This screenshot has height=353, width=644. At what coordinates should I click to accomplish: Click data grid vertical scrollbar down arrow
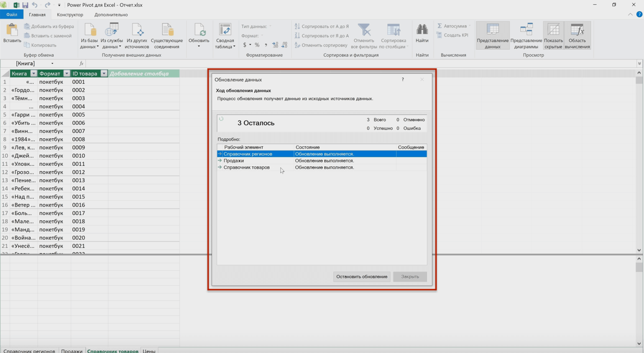pyautogui.click(x=639, y=250)
